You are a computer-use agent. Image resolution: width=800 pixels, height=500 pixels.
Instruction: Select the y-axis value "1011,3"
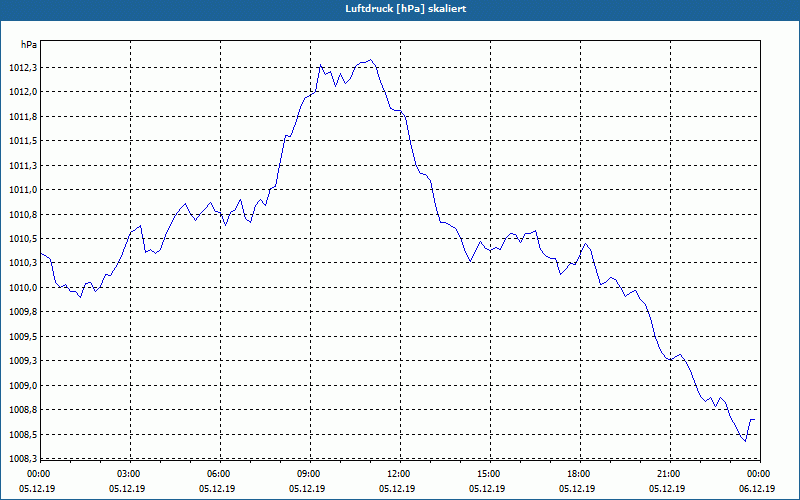23,166
